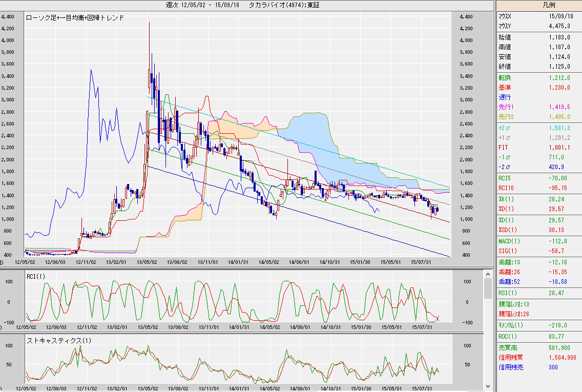582x392 pixels.
Task: Select the 先行1 legend entry
Action: point(538,107)
